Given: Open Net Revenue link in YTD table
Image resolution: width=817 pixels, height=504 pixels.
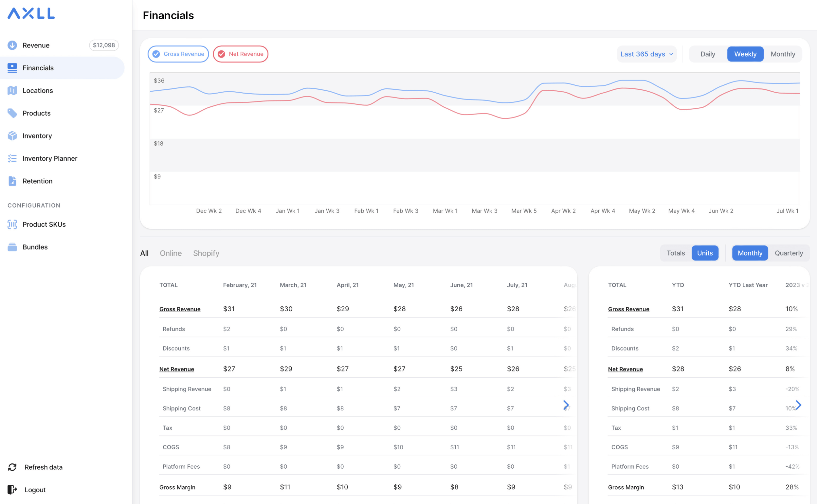Looking at the screenshot, I should pos(625,369).
